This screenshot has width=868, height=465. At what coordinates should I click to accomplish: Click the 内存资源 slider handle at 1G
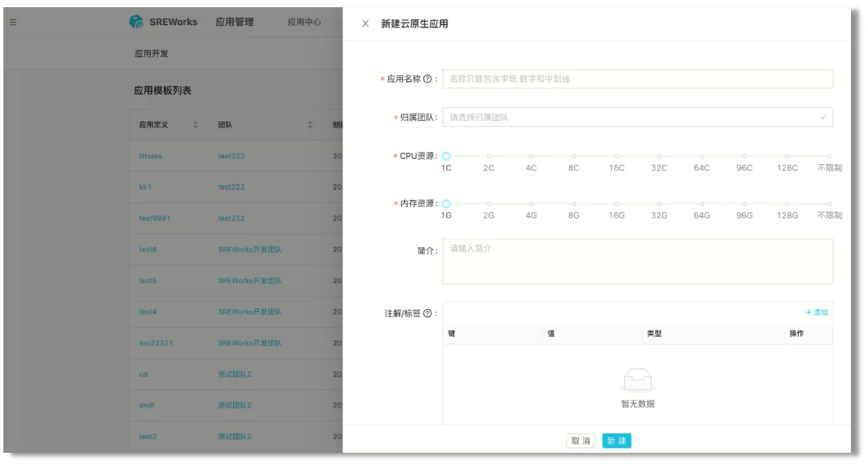446,203
